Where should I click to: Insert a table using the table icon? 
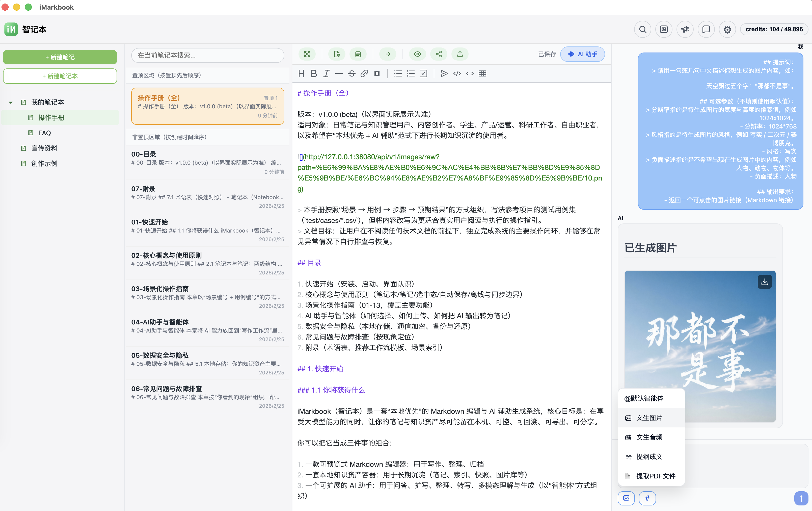(482, 73)
